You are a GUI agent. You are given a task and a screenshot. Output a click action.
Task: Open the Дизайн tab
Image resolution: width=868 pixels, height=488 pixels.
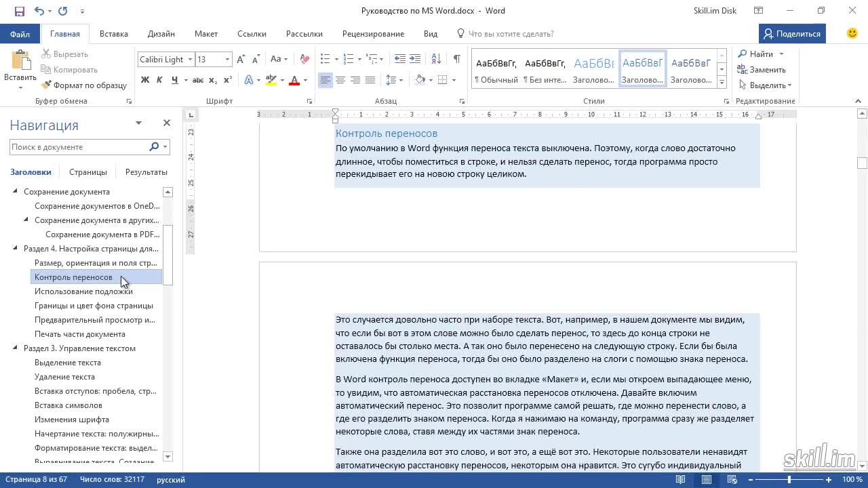161,34
